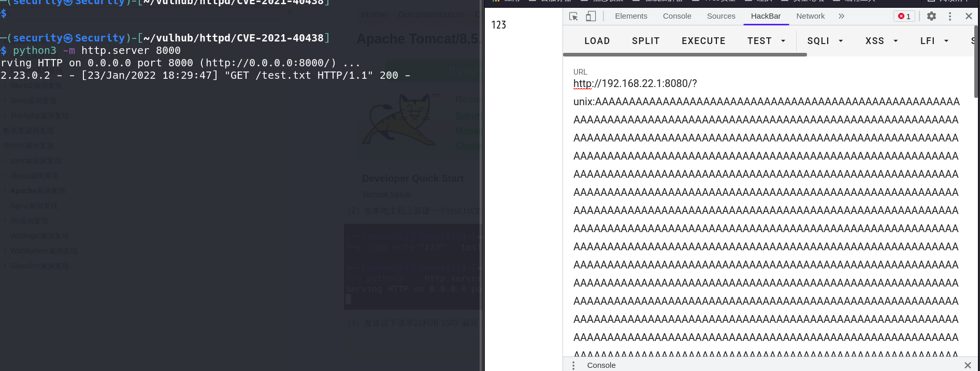Select the Console tab in the bottom drawer
The height and width of the screenshot is (371, 980).
click(601, 365)
